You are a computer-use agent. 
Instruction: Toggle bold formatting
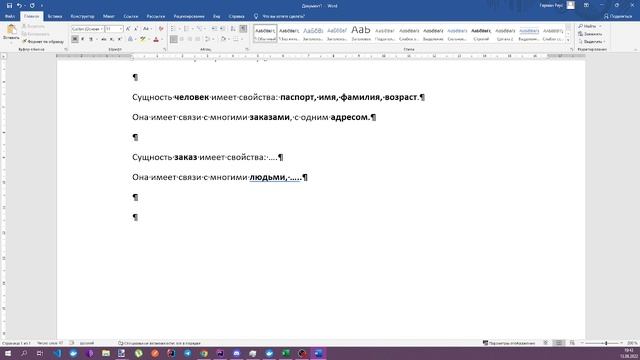pyautogui.click(x=75, y=39)
